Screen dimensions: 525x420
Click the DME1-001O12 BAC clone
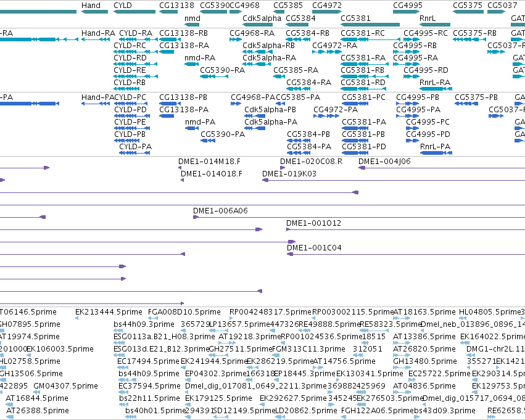coord(405,229)
